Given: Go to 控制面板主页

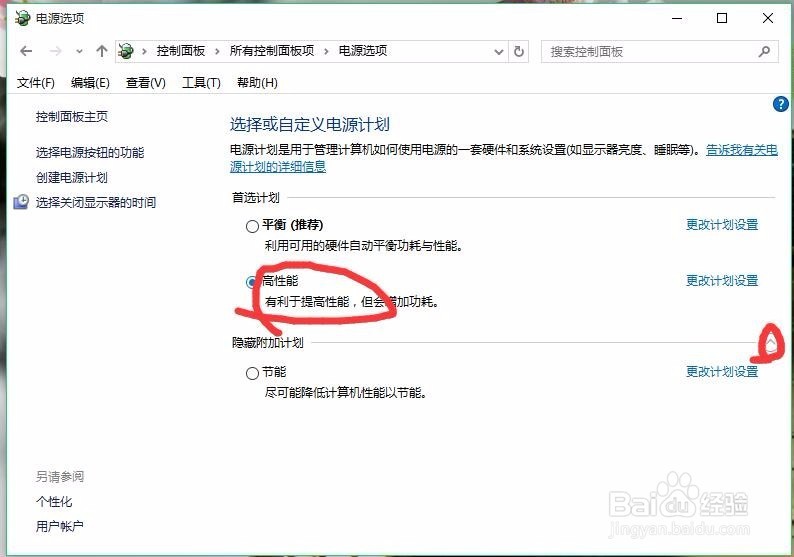Looking at the screenshot, I should click(72, 117).
